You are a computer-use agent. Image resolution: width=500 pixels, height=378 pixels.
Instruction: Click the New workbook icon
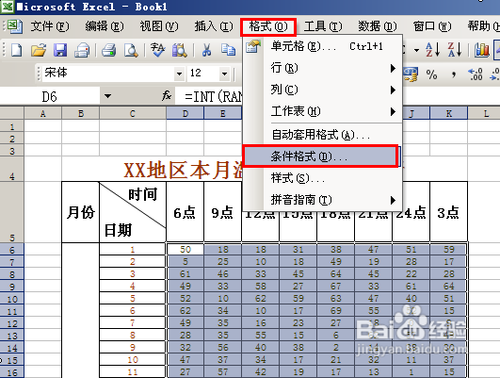tap(16, 50)
